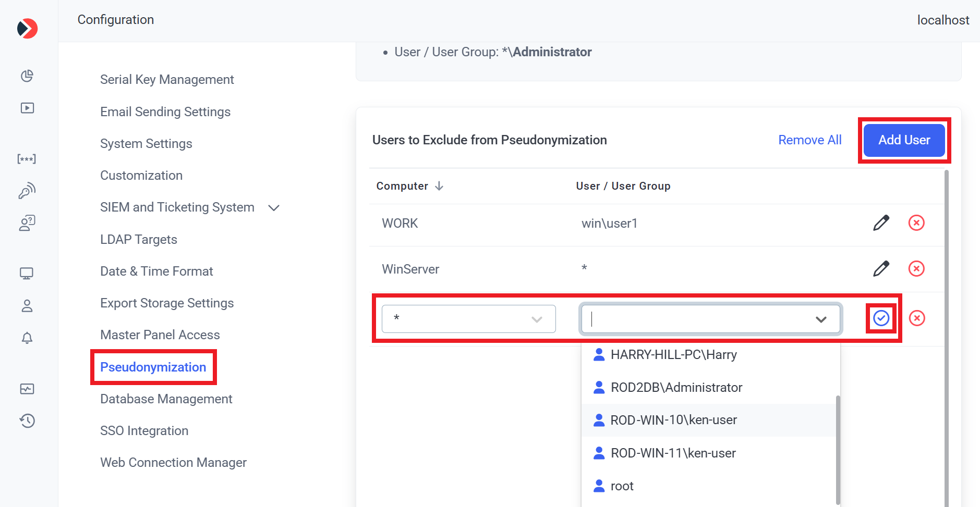Viewport: 980px width, 507px height.
Task: Delete the WinServer exclusion entry
Action: coord(916,269)
